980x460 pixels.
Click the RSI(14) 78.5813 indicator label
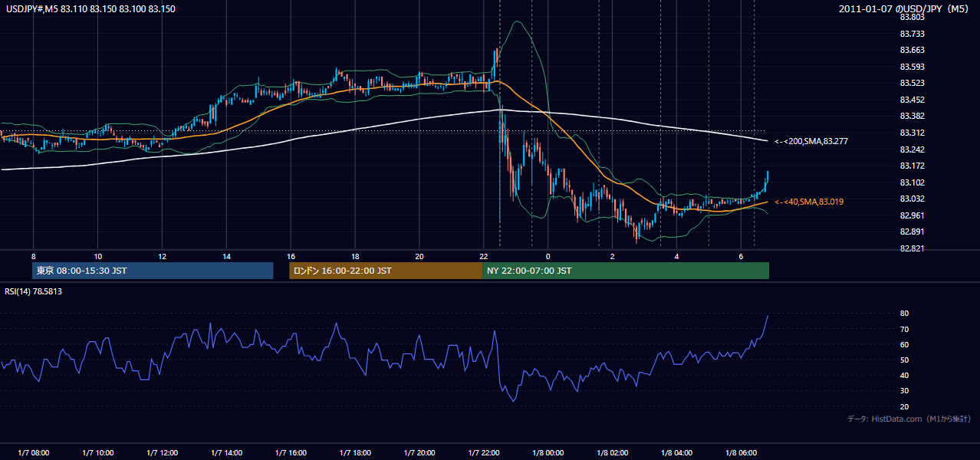[x=33, y=291]
